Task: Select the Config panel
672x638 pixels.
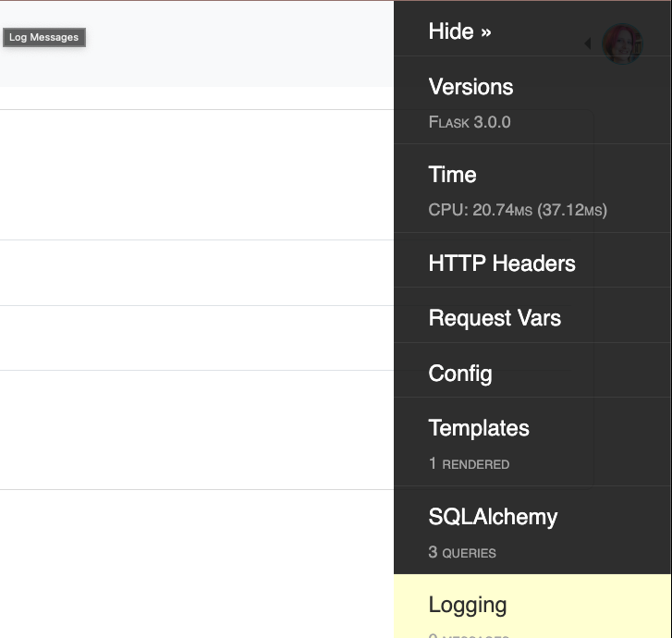Action: pos(460,374)
